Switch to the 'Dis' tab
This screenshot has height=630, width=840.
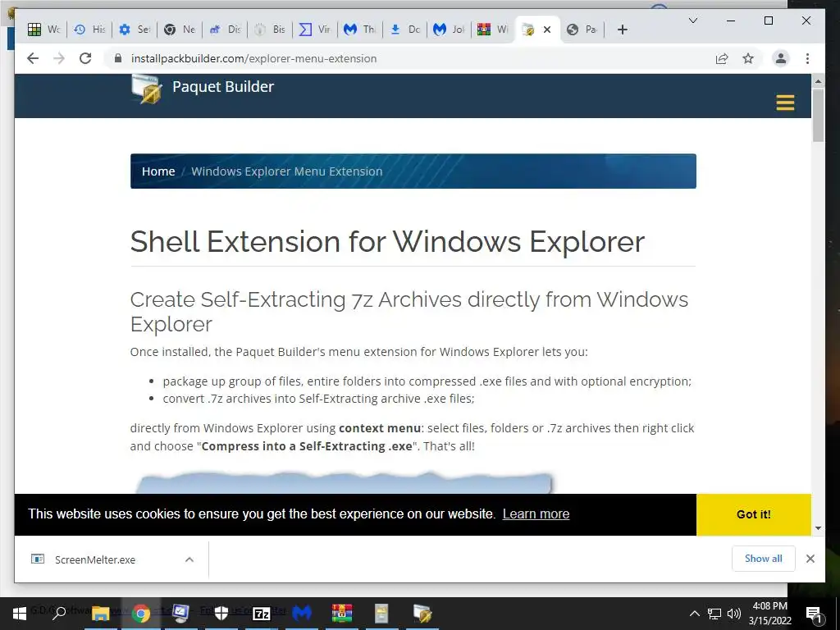(225, 30)
